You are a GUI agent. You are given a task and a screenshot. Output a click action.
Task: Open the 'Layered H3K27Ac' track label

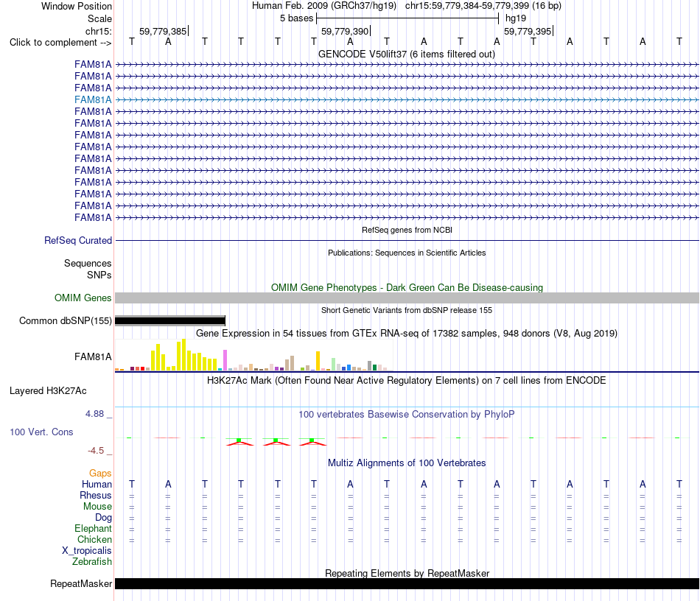[x=48, y=391]
